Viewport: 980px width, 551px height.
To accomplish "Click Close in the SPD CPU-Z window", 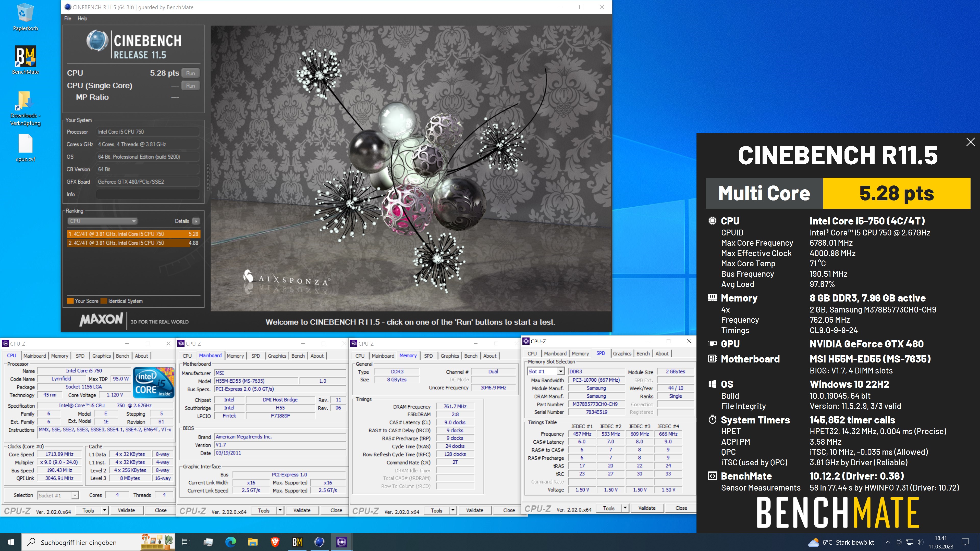I will click(x=681, y=508).
